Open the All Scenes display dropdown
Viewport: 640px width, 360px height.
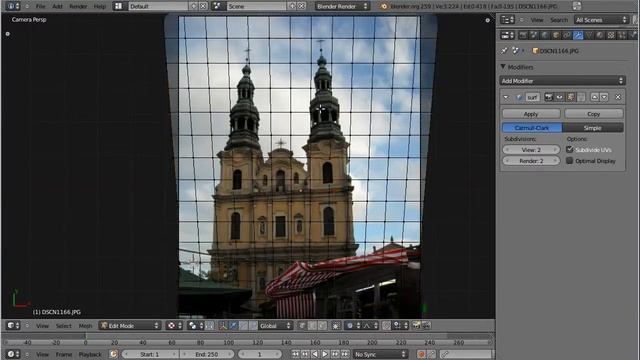pyautogui.click(x=601, y=20)
